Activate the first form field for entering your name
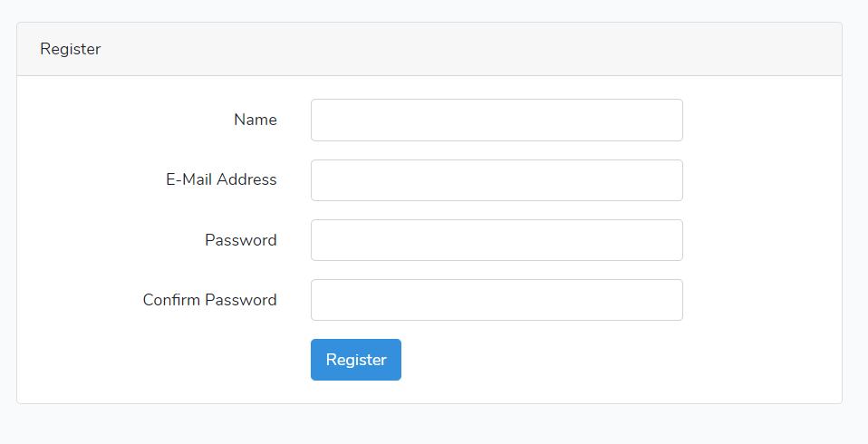The width and height of the screenshot is (868, 444). (x=497, y=121)
